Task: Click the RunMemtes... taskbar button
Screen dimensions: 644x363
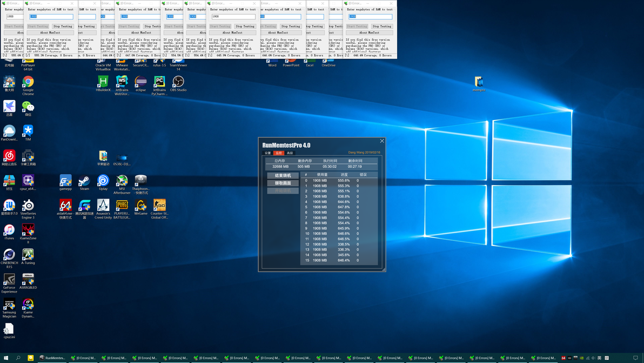Action: point(52,358)
